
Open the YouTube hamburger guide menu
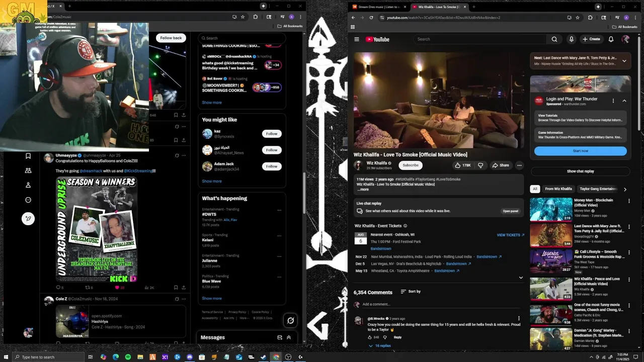(x=356, y=39)
